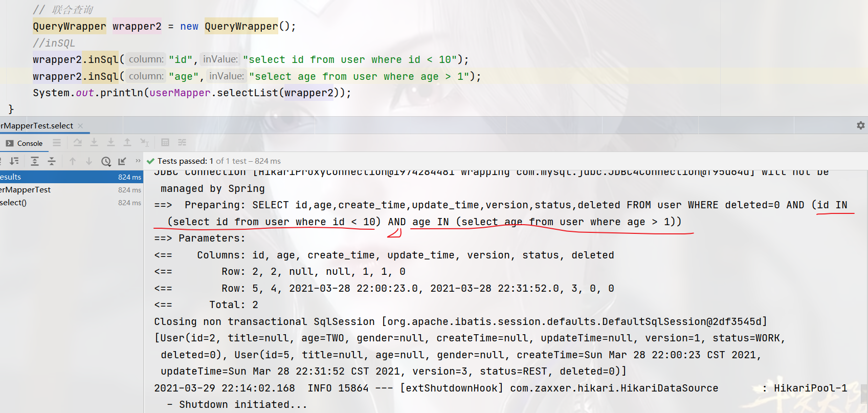The width and height of the screenshot is (868, 413).
Task: Click the Step Out upward-arrow icon
Action: [x=127, y=143]
